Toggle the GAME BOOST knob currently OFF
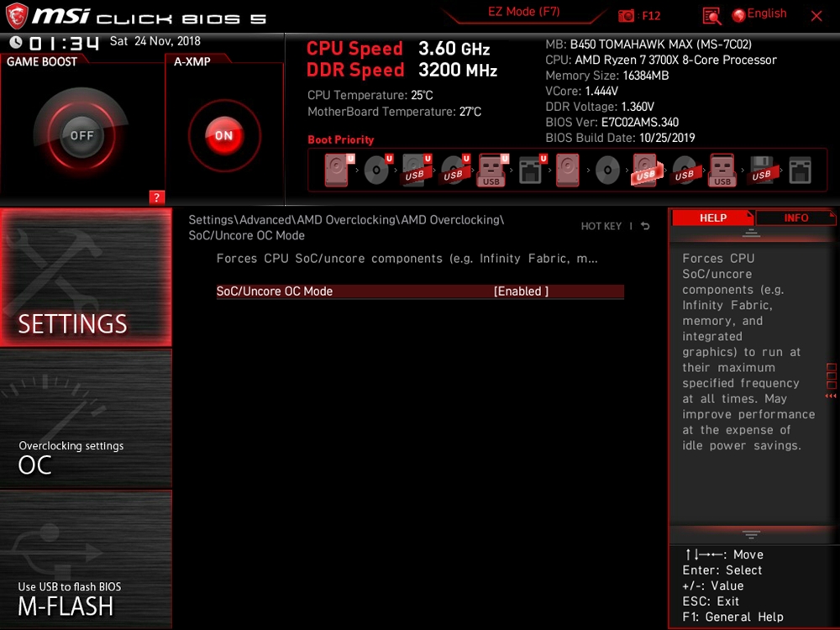 [x=81, y=135]
